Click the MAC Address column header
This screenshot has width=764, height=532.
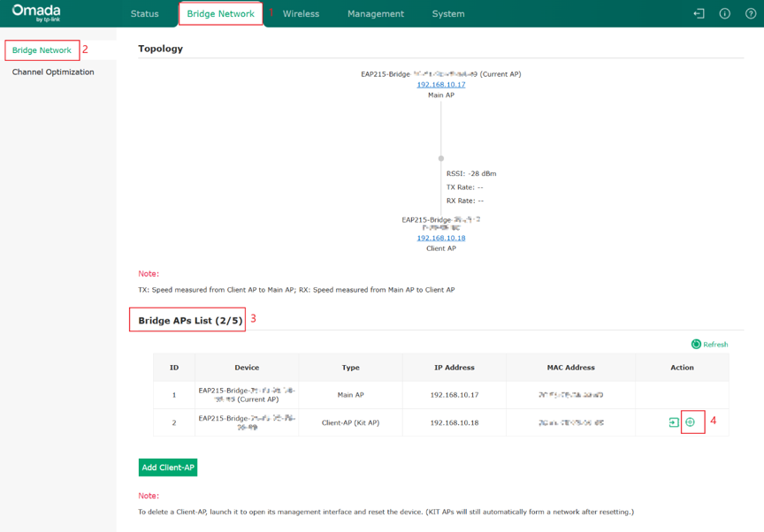point(571,368)
